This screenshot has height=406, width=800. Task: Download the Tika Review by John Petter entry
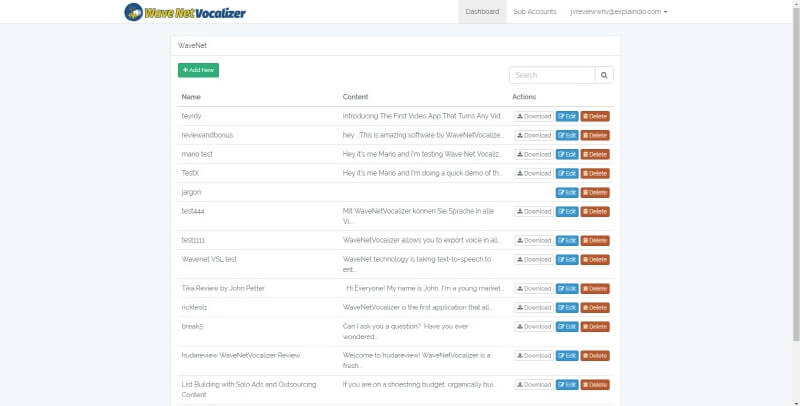(x=534, y=289)
